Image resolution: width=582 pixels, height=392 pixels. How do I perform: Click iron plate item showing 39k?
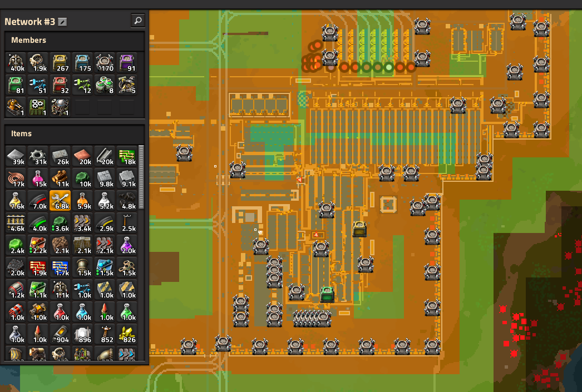[x=16, y=156]
